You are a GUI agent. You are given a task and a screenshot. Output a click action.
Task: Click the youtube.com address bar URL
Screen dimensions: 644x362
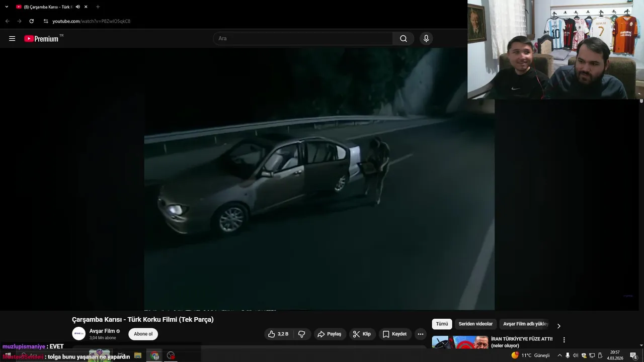(92, 21)
